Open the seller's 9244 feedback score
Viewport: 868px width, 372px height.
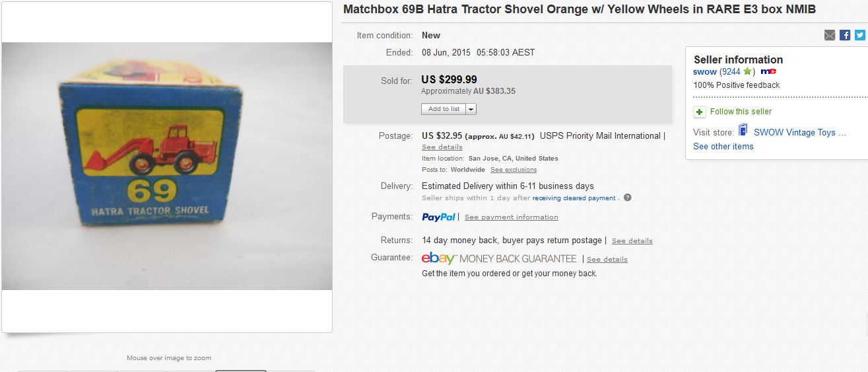point(731,71)
